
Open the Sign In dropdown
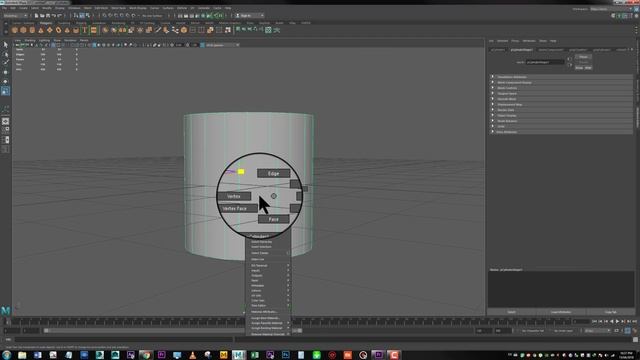pyautogui.click(x=249, y=16)
